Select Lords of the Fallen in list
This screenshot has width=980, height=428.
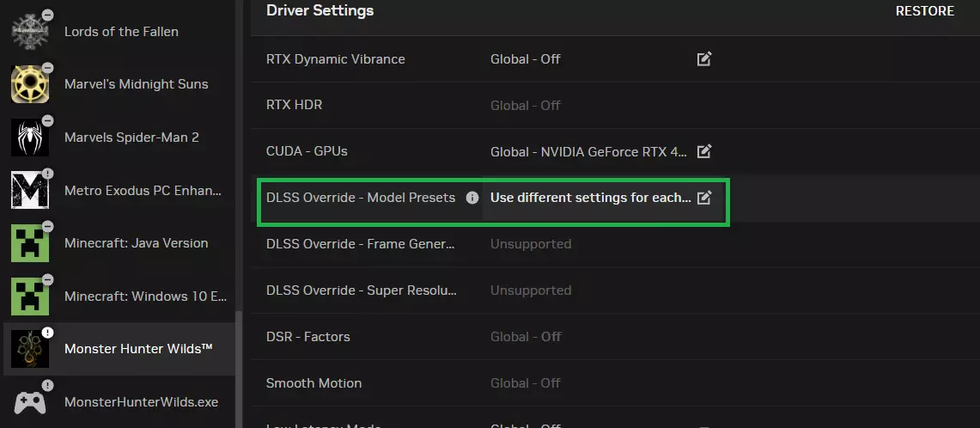click(119, 31)
